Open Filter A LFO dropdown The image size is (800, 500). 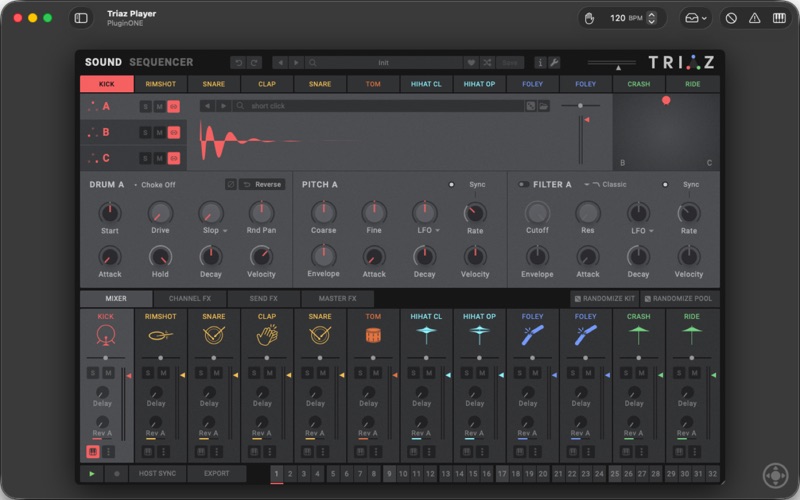tap(652, 231)
